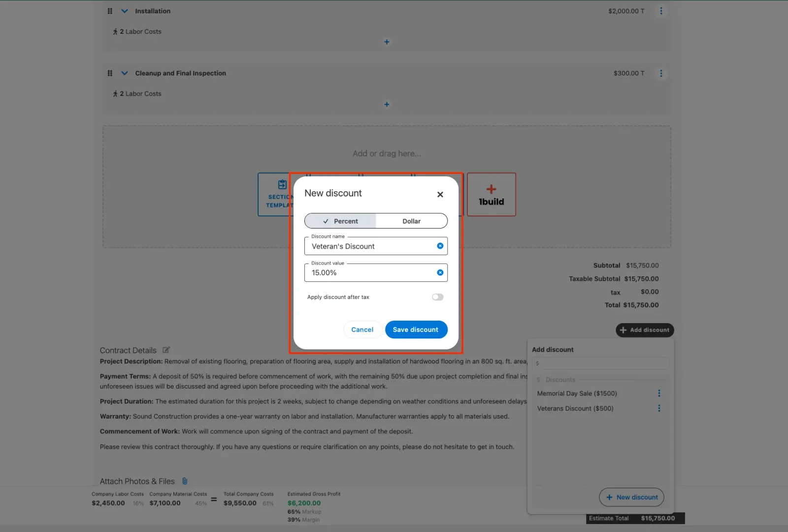Switch discount type to Dollar

(x=411, y=221)
